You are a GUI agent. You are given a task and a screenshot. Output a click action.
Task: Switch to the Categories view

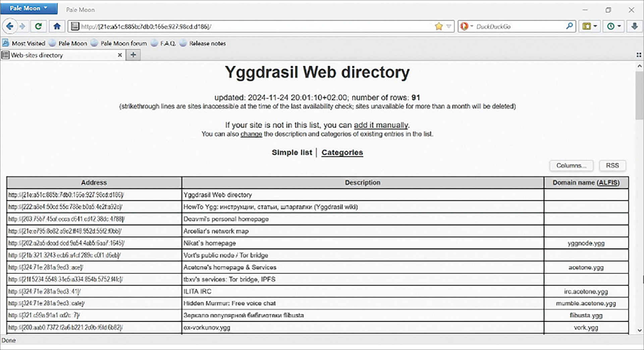click(x=342, y=153)
